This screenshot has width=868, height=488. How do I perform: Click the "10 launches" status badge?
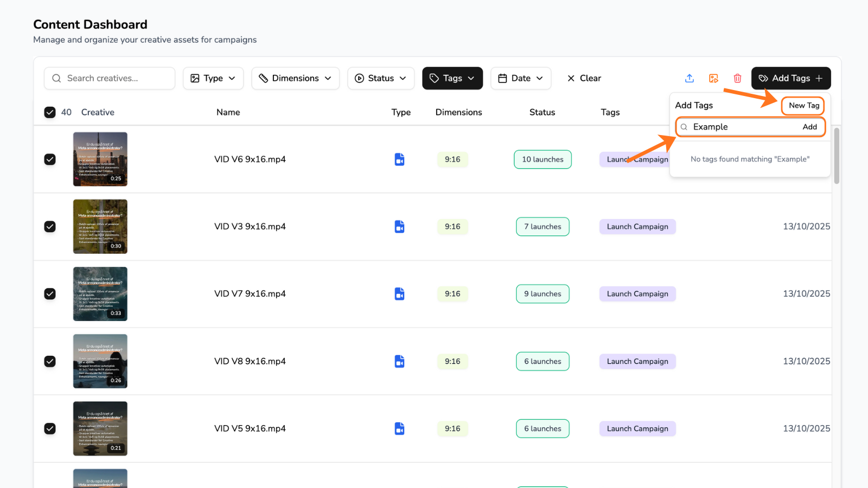[x=542, y=159]
